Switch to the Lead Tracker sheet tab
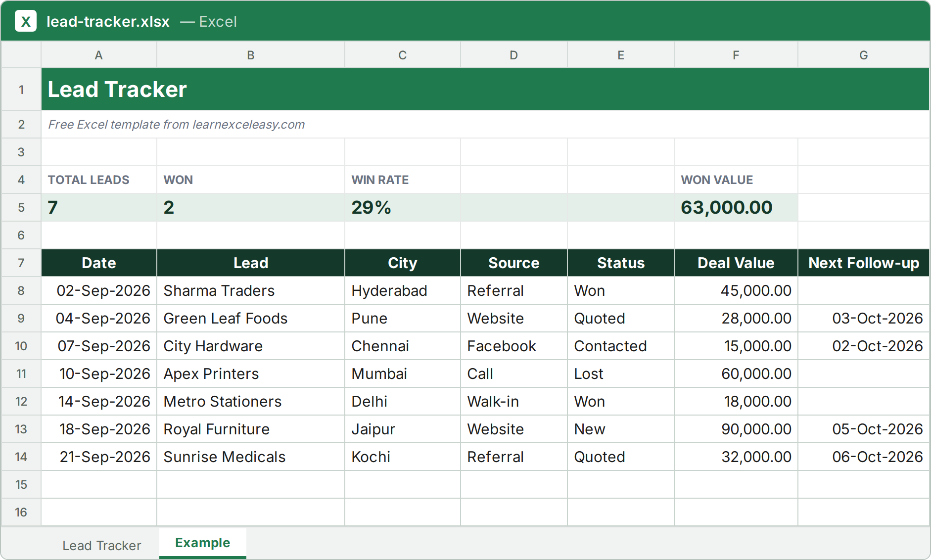The height and width of the screenshot is (560, 931). point(101,545)
